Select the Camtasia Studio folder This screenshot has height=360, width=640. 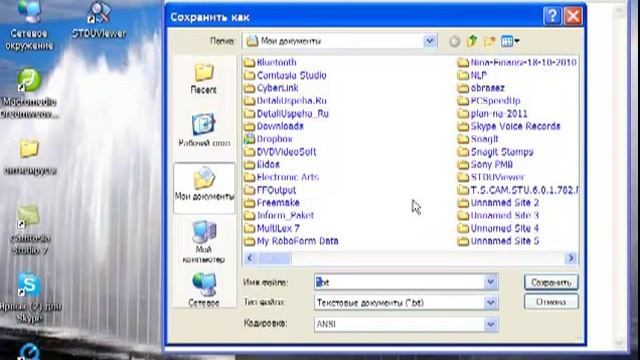(285, 76)
